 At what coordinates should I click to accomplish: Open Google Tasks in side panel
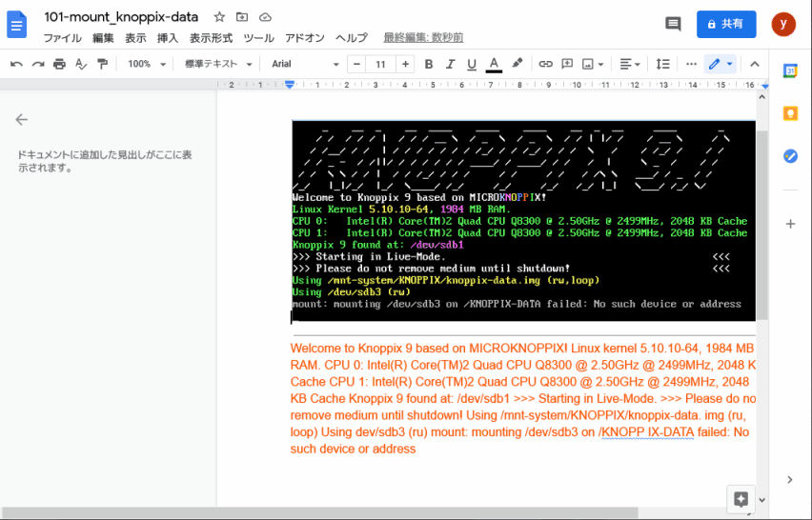coord(790,155)
